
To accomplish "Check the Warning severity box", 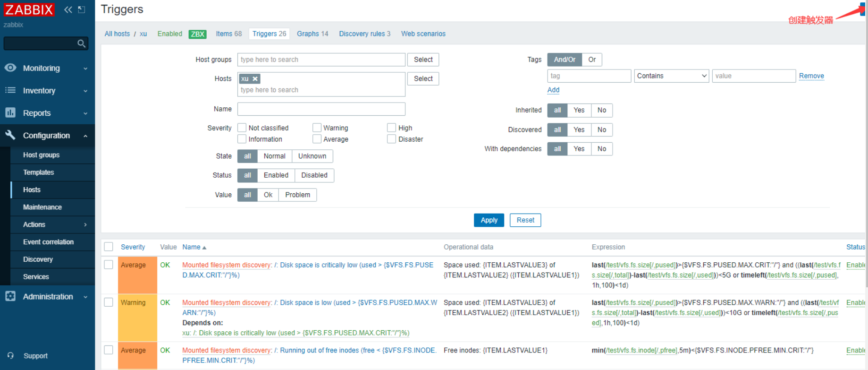I will click(317, 128).
